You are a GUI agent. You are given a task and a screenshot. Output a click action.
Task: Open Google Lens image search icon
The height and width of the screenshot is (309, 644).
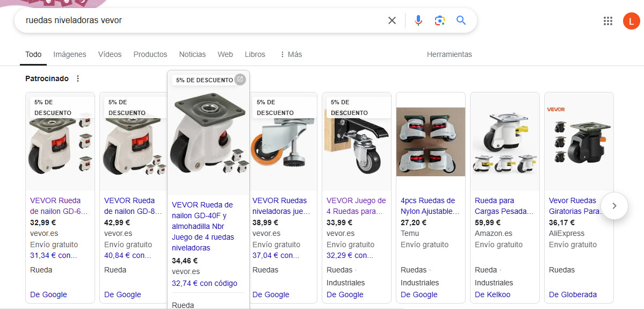pyautogui.click(x=439, y=20)
